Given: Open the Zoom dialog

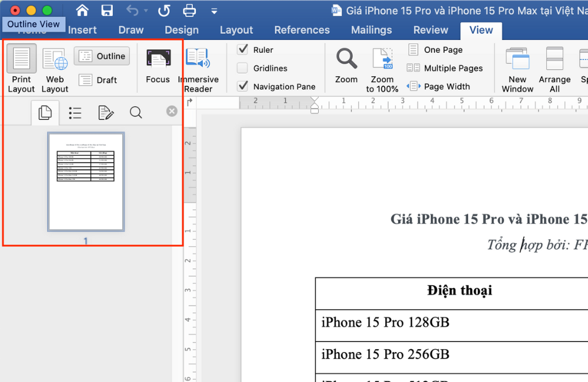Looking at the screenshot, I should 346,66.
